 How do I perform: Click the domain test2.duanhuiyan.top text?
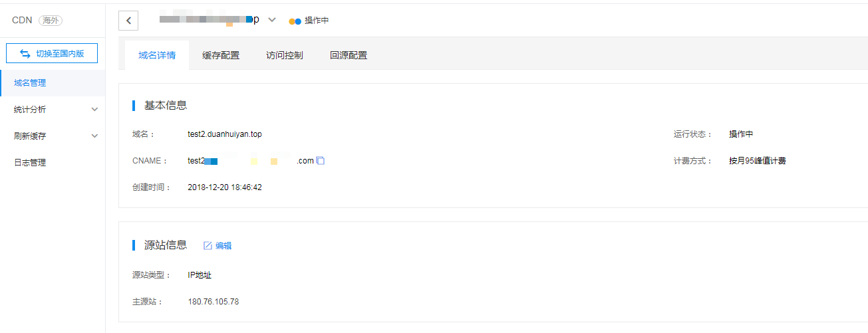225,134
